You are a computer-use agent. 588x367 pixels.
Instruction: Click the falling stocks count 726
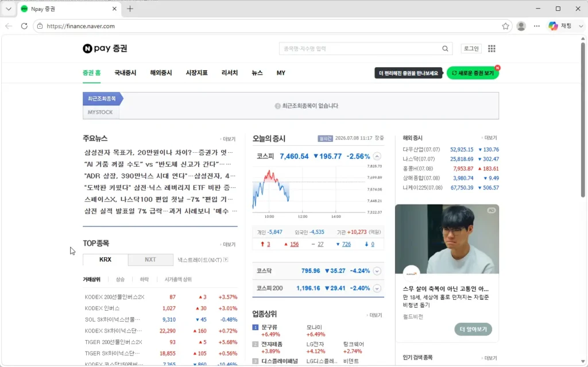point(346,244)
